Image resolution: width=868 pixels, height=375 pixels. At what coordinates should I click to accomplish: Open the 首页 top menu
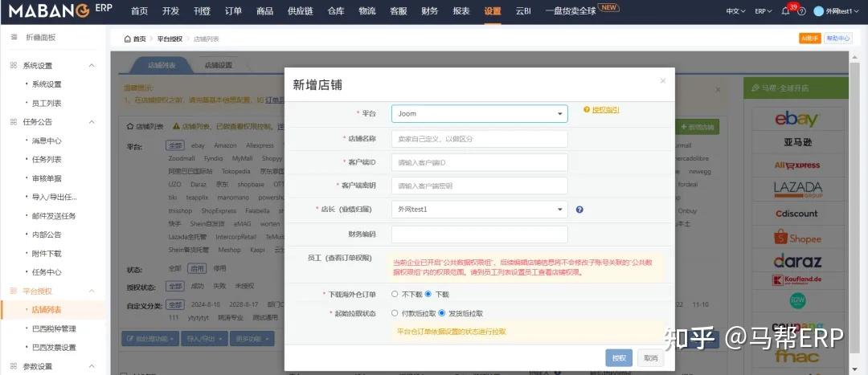139,11
